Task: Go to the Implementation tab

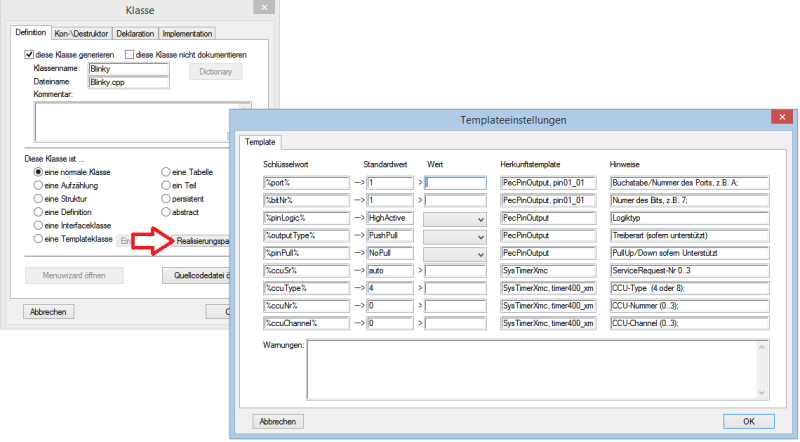Action: click(x=187, y=33)
